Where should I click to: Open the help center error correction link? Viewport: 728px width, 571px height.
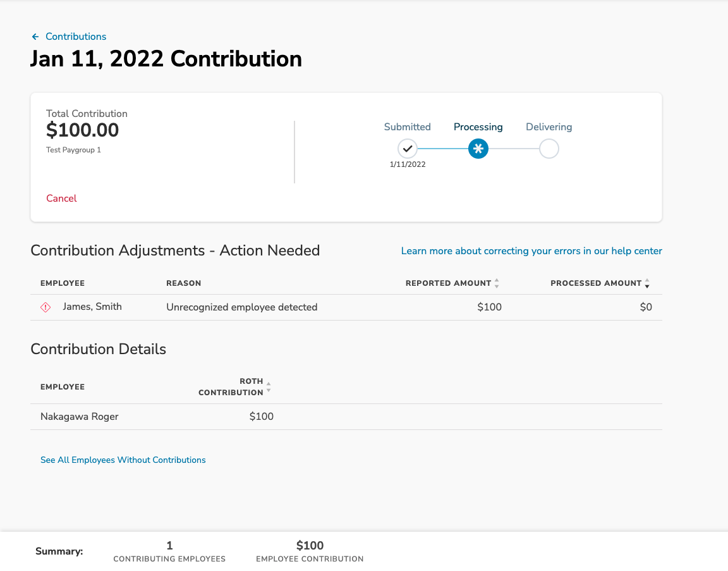click(531, 250)
